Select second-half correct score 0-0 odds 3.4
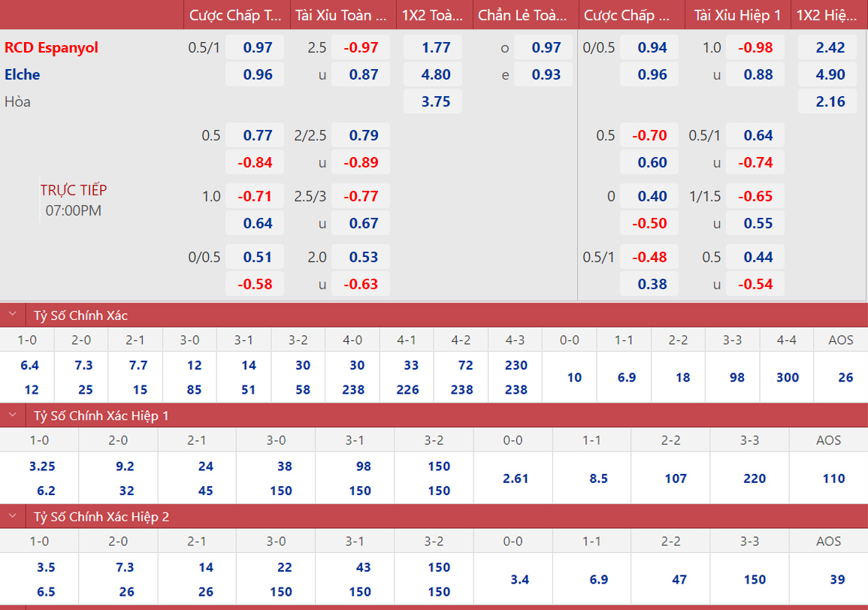Image resolution: width=868 pixels, height=610 pixels. click(x=520, y=579)
